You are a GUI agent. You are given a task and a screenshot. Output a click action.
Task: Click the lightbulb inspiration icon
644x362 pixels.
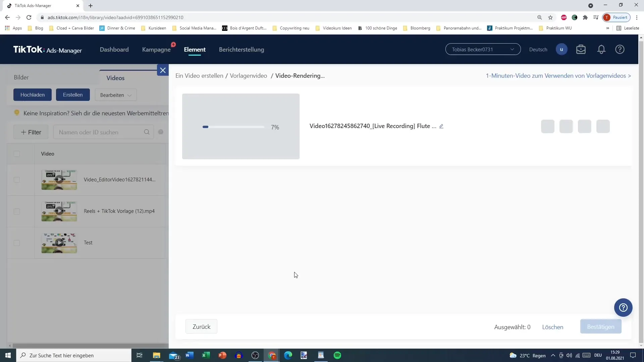click(x=17, y=113)
